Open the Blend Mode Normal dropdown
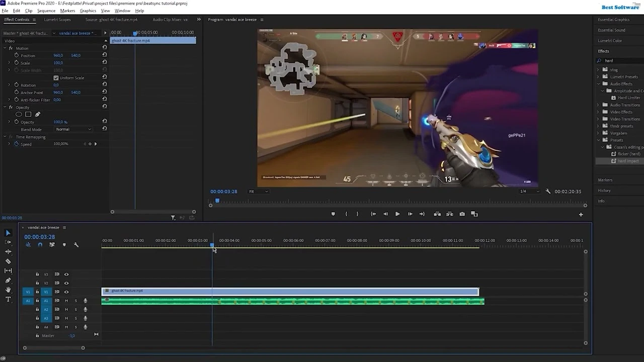The height and width of the screenshot is (362, 644). (73, 129)
